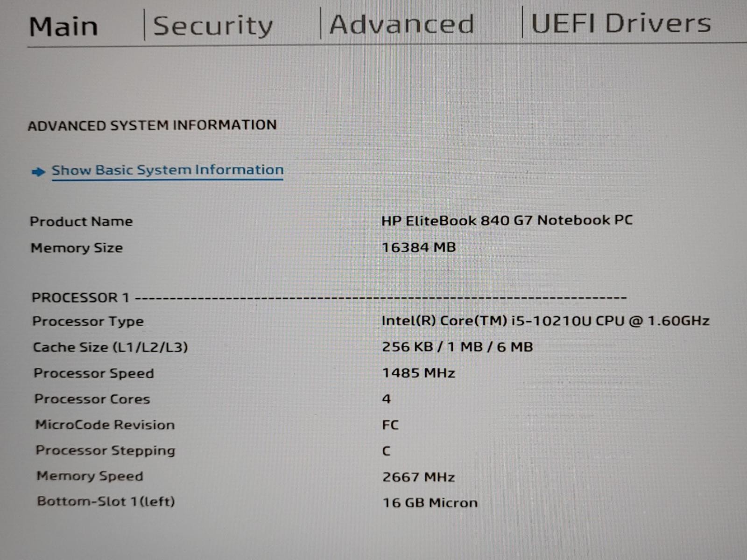Screen dimensions: 747x560
Task: Select the Bottom-Slot 1(left) label
Action: [106, 502]
